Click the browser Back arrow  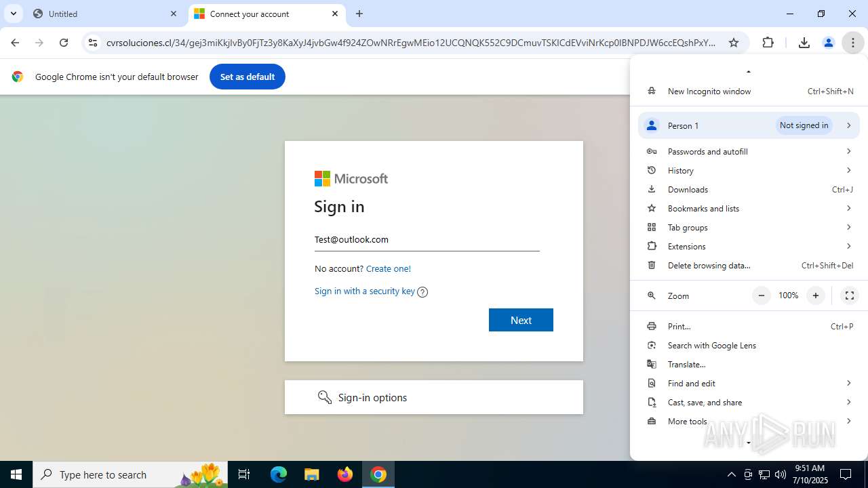tap(15, 43)
